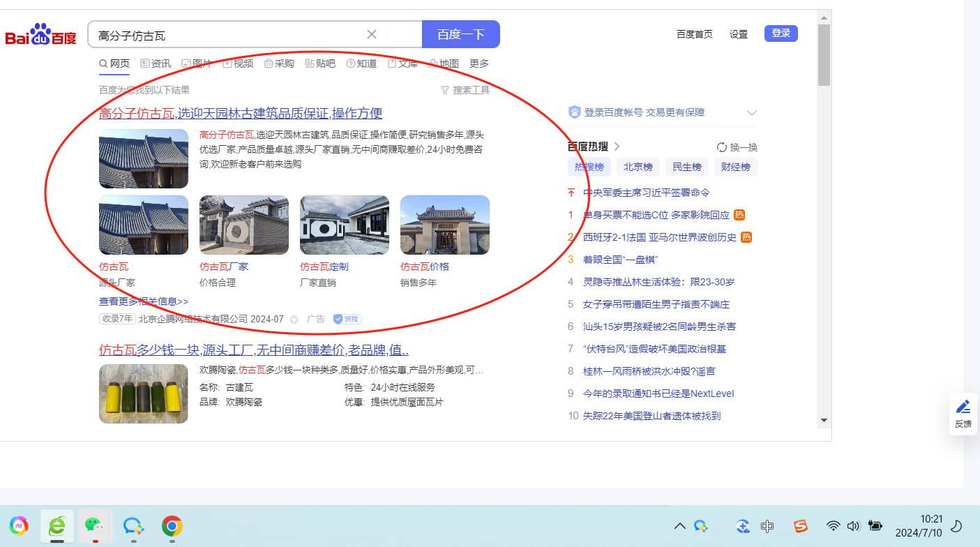Toggle the 中 input language indicator
Screen dimensions: 980x547
point(767,526)
